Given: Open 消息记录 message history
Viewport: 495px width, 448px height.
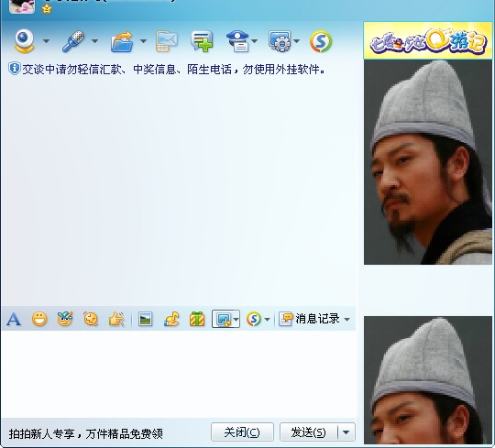Looking at the screenshot, I should click(310, 319).
